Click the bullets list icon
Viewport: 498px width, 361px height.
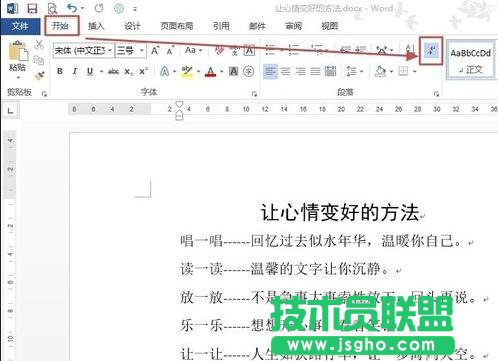(x=270, y=50)
